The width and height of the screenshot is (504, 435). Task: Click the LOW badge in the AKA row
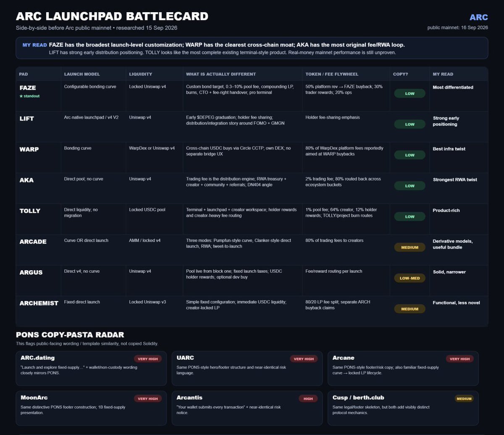pos(409,186)
